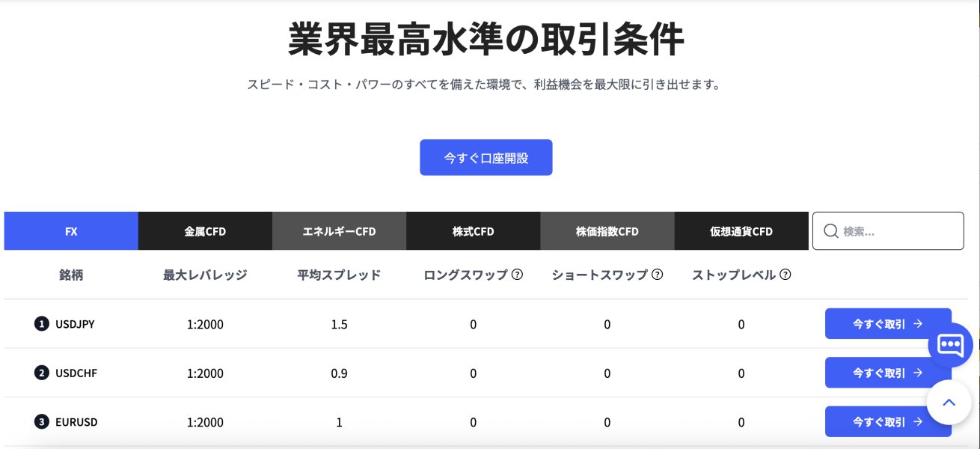Switch to the 株式CFD tab
The image size is (980, 449).
pos(473,231)
